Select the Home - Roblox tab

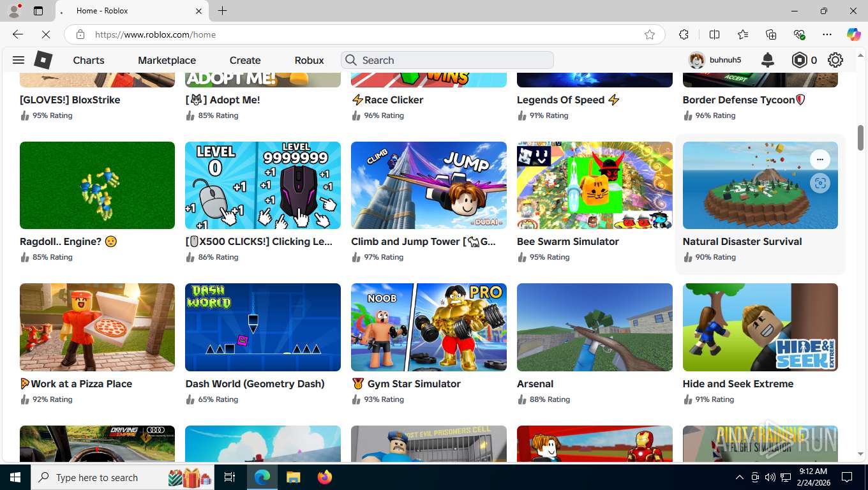point(131,11)
